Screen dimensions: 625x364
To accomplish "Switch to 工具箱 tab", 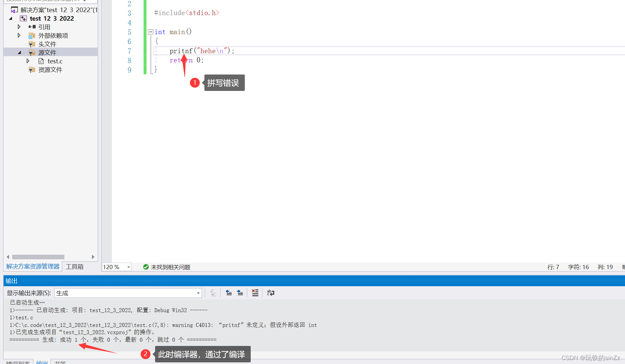I will (75, 267).
